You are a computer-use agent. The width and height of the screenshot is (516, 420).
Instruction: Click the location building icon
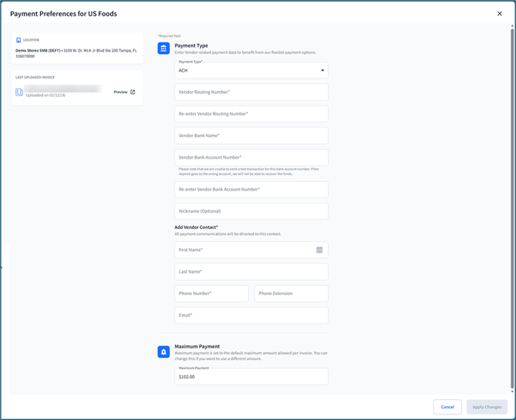[18, 40]
